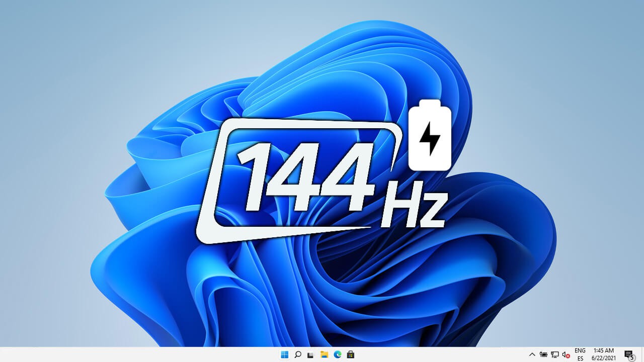Open the Windows Start menu
This screenshot has height=362, width=644.
tap(285, 354)
